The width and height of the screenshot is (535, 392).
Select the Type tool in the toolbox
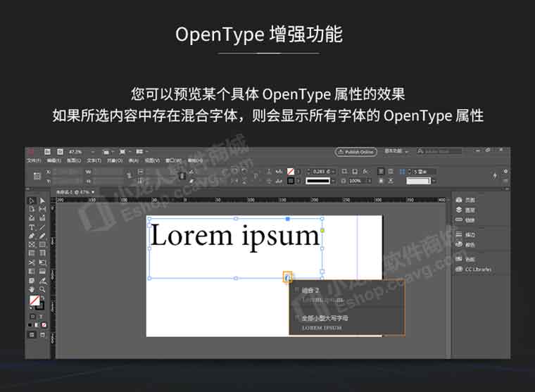32,227
